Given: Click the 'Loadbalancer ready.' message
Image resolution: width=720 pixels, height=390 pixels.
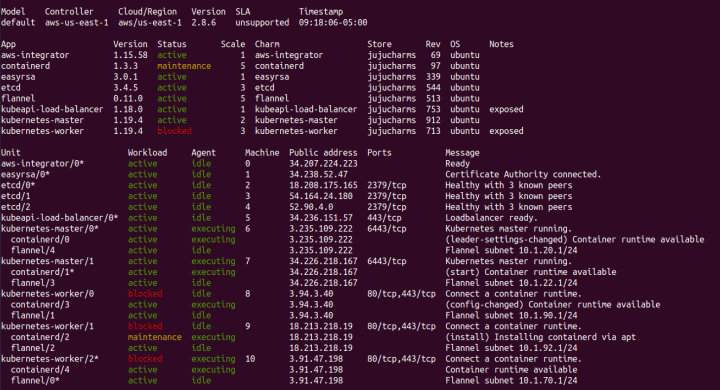Looking at the screenshot, I should coord(491,218).
